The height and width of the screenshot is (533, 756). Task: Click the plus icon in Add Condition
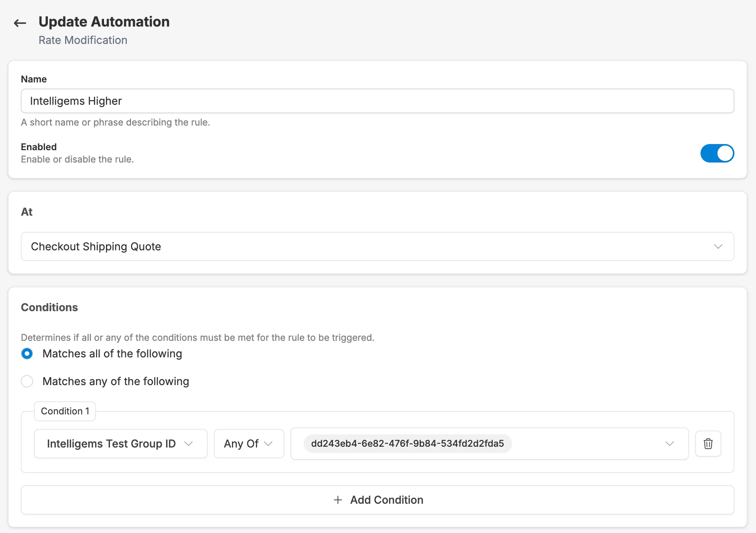point(338,500)
